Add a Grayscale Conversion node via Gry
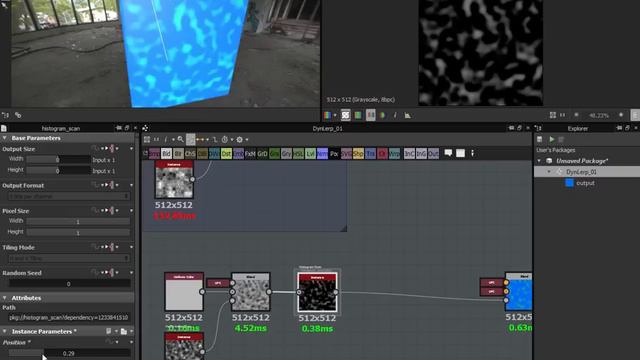640x360 pixels. coord(286,153)
